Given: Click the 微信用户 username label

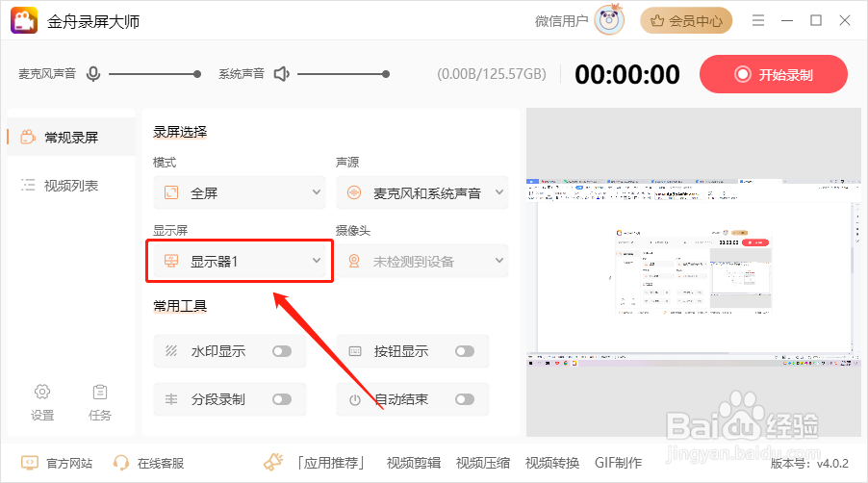Looking at the screenshot, I should coord(561,21).
